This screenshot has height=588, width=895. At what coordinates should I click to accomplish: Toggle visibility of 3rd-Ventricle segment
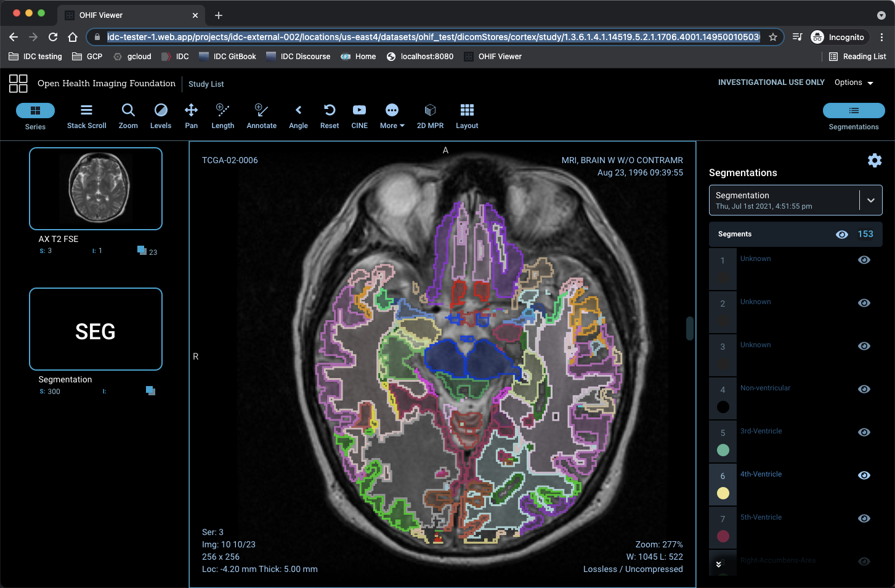tap(864, 432)
